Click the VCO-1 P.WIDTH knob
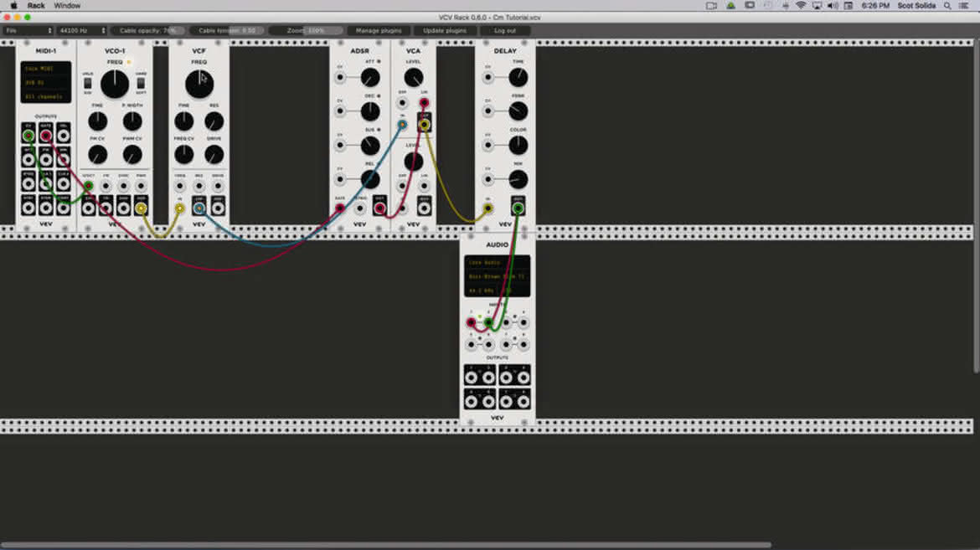Screen dimensions: 980x550 pyautogui.click(x=132, y=121)
